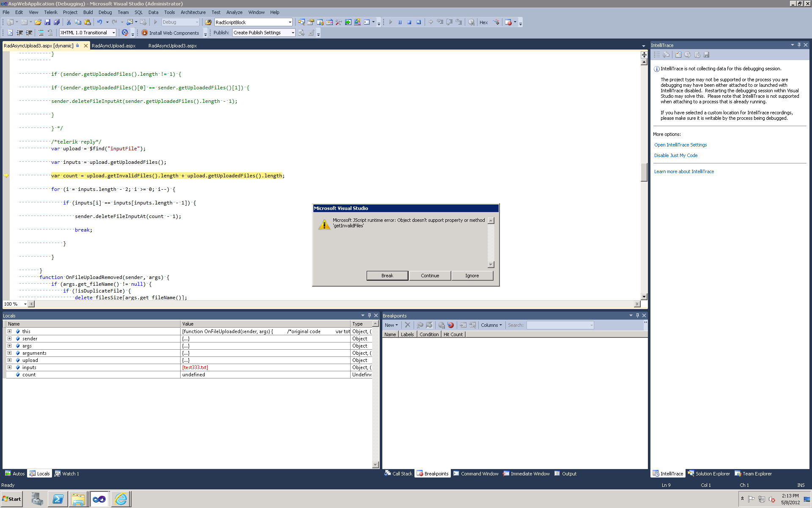This screenshot has height=508, width=812.
Task: Click the Stop Debugging toolbar icon
Action: coord(409,22)
